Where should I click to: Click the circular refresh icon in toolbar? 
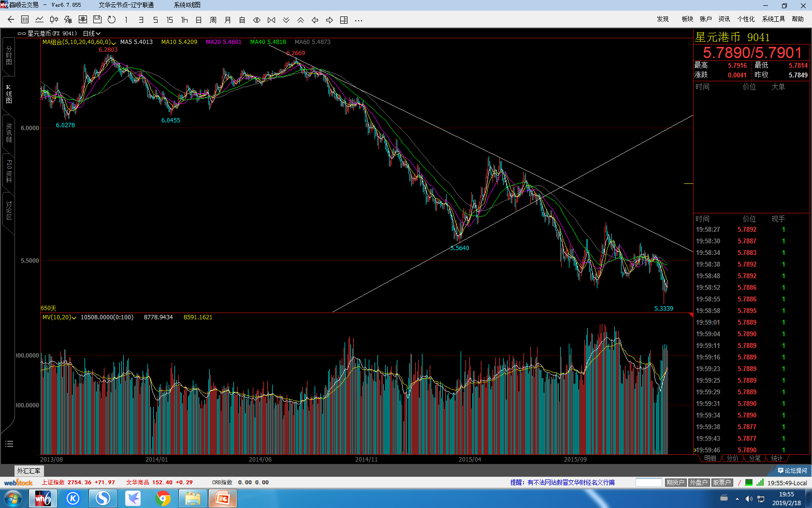click(112, 20)
